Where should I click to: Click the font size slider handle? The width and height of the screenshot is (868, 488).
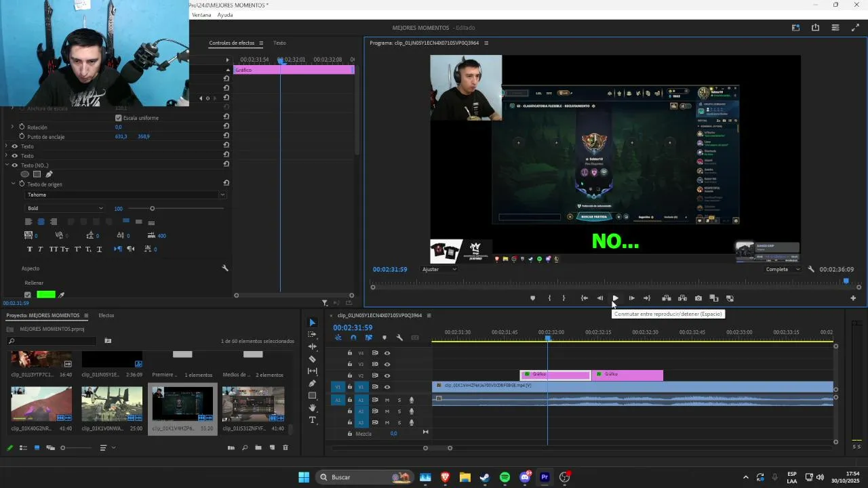tap(152, 208)
